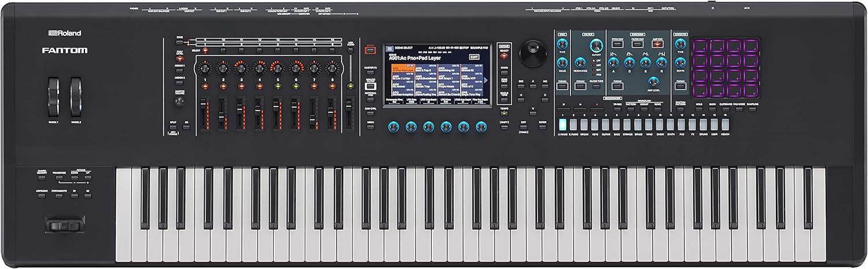Tap the SAMPLING button
868x269 pixels.
pyautogui.click(x=752, y=109)
